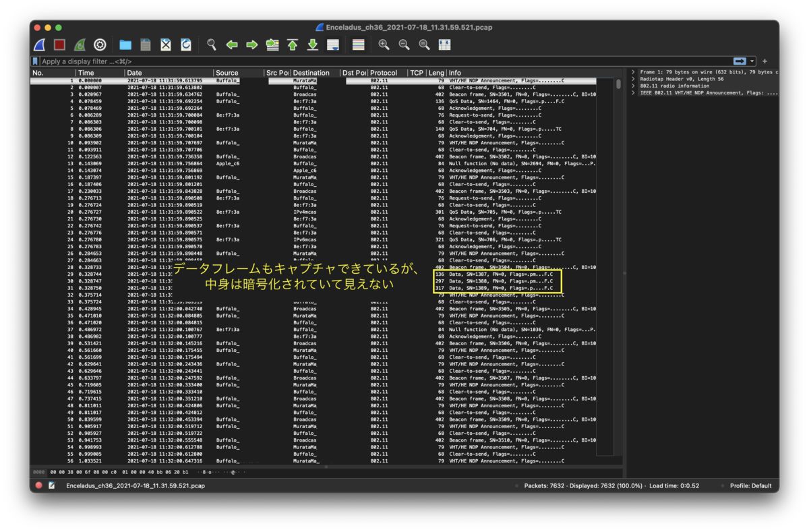Expand the Frame 1 details row

633,72
